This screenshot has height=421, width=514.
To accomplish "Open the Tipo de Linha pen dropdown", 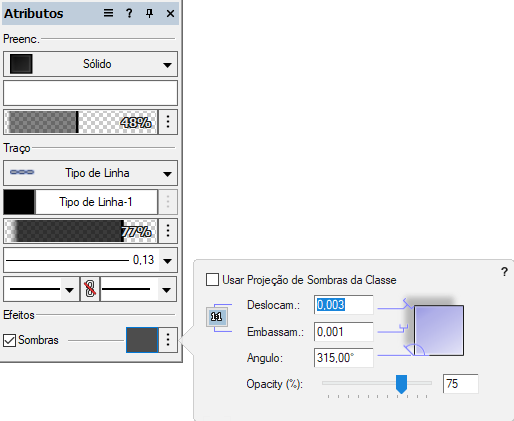I will point(90,173).
